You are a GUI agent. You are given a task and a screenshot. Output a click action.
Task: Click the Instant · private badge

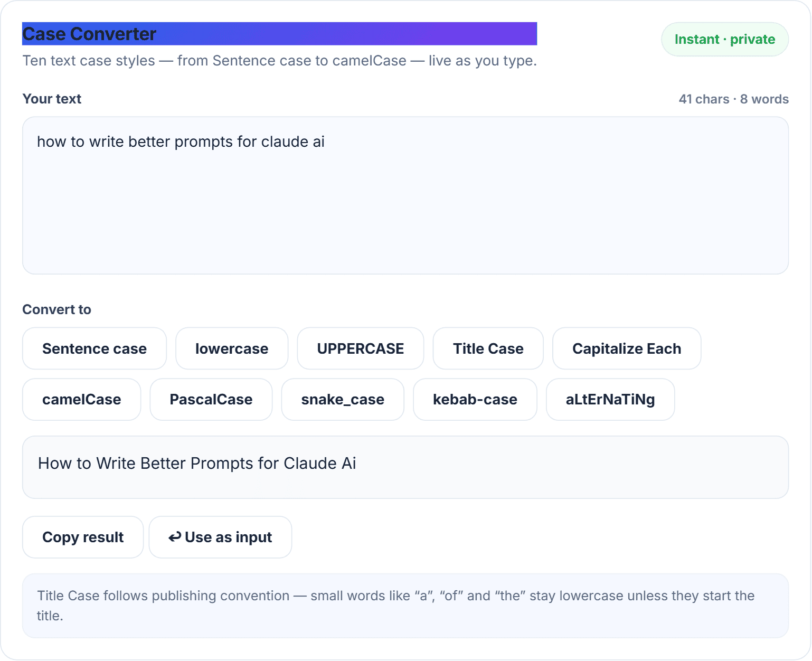(x=725, y=39)
